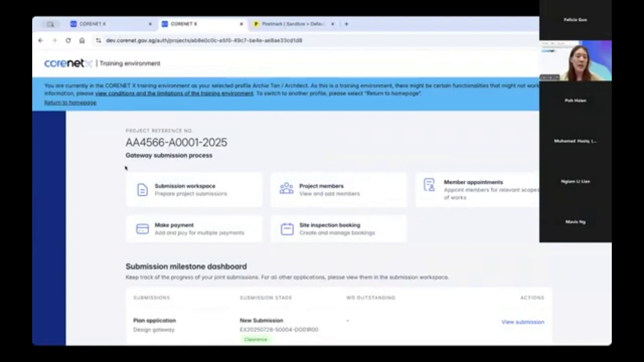
Task: Open the training environment conditions link
Action: [x=174, y=93]
